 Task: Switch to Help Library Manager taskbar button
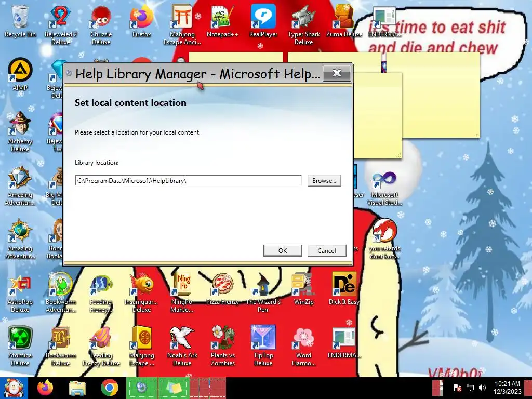[x=142, y=388]
